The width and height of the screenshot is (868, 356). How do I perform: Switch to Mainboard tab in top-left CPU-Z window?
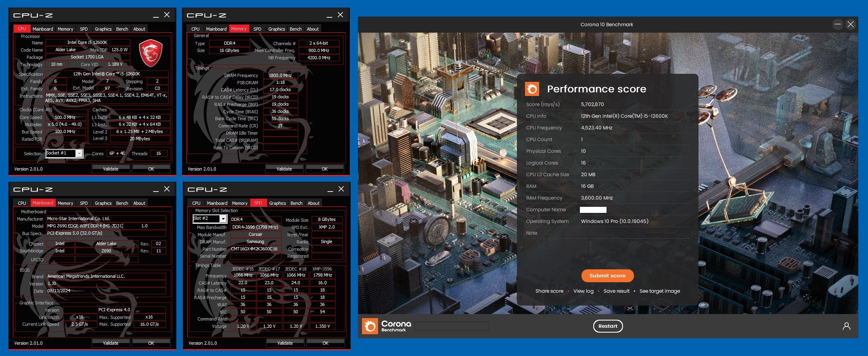click(x=43, y=29)
